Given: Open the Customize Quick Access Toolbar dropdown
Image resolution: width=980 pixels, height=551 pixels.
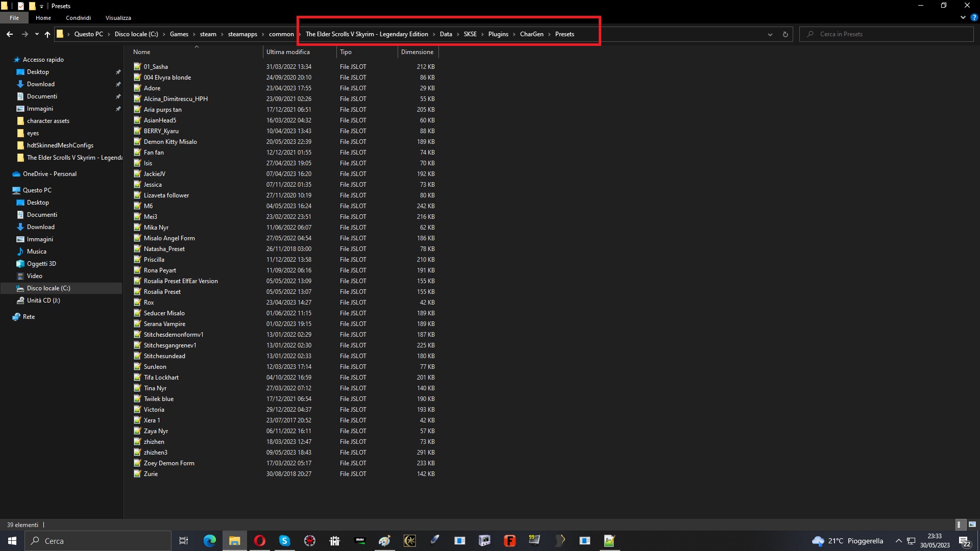Looking at the screenshot, I should [41, 6].
